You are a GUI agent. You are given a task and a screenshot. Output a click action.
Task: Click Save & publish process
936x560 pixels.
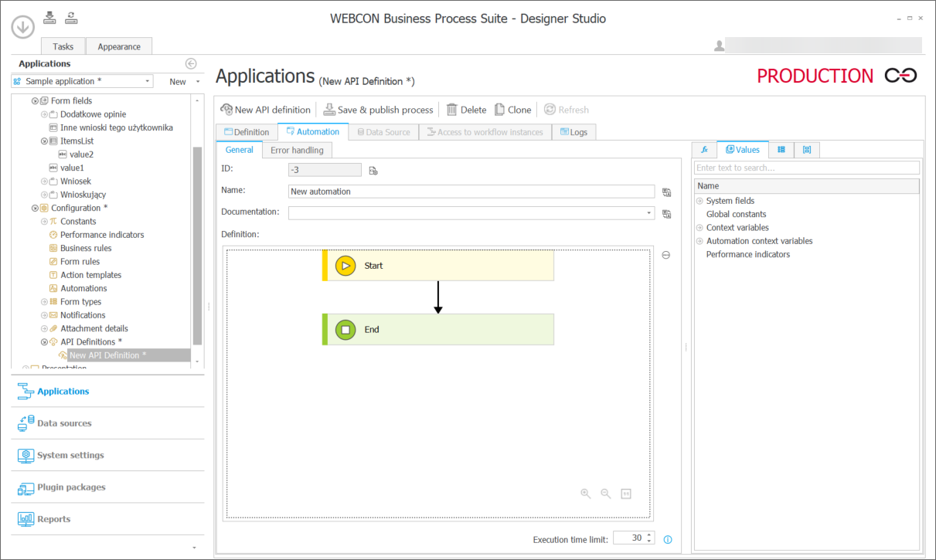(378, 110)
